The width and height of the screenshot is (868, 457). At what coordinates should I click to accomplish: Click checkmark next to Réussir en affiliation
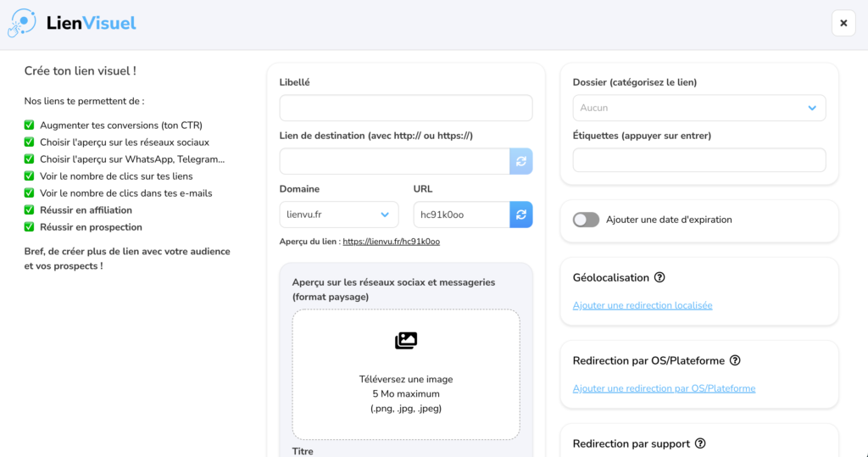pyautogui.click(x=30, y=210)
